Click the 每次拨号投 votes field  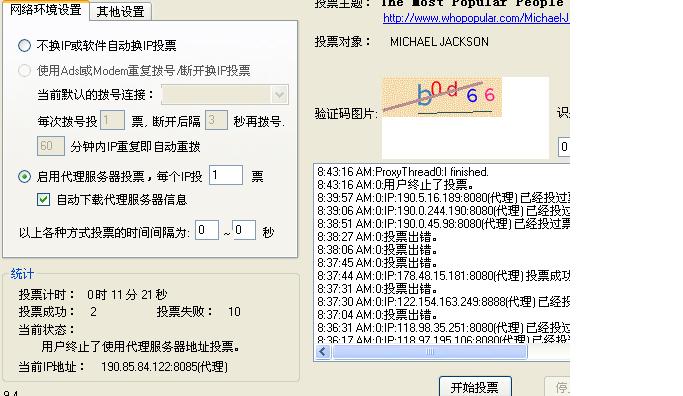(x=112, y=120)
